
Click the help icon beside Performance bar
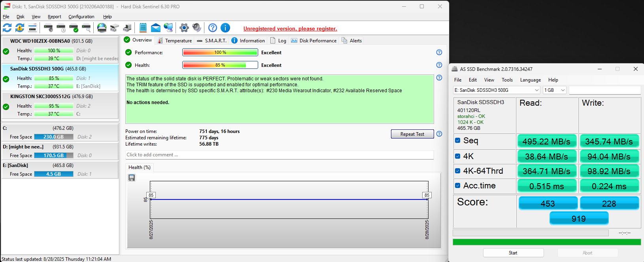coord(439,52)
